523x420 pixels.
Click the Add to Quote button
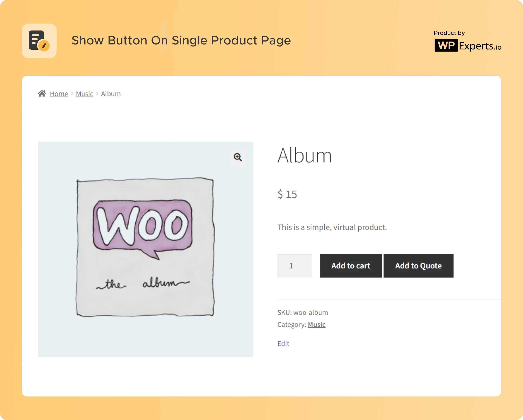(x=418, y=266)
